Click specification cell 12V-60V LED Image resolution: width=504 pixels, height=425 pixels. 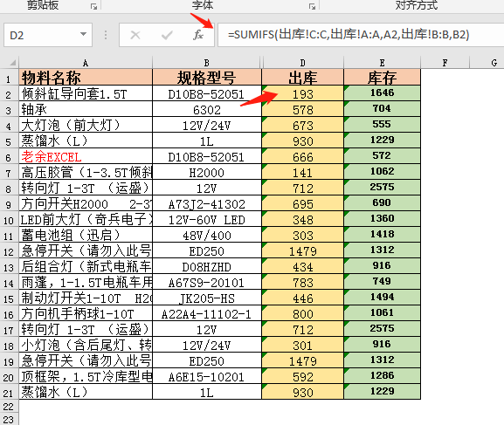click(207, 219)
